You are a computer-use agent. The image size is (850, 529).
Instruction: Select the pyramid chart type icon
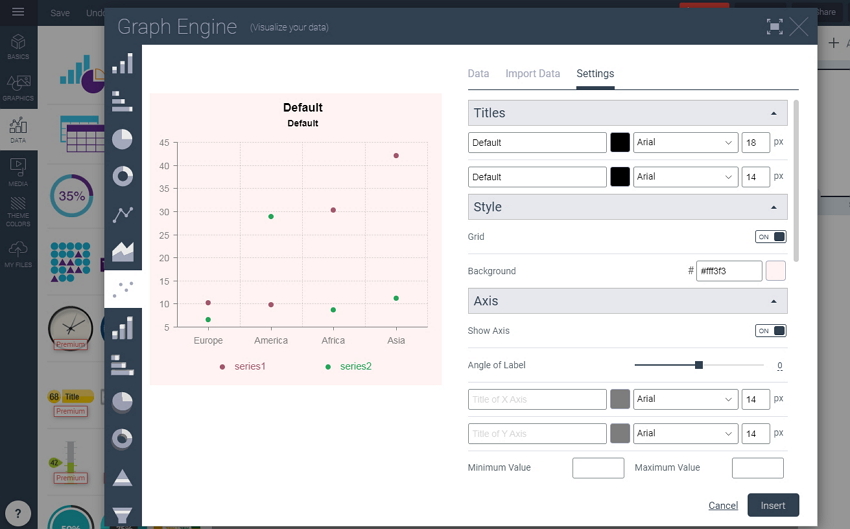(122, 477)
